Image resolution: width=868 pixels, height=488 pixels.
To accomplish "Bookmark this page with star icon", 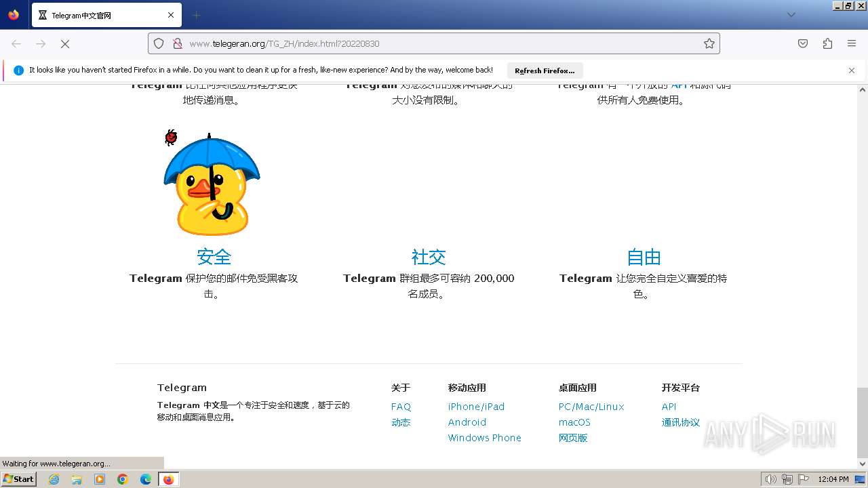I will 709,43.
